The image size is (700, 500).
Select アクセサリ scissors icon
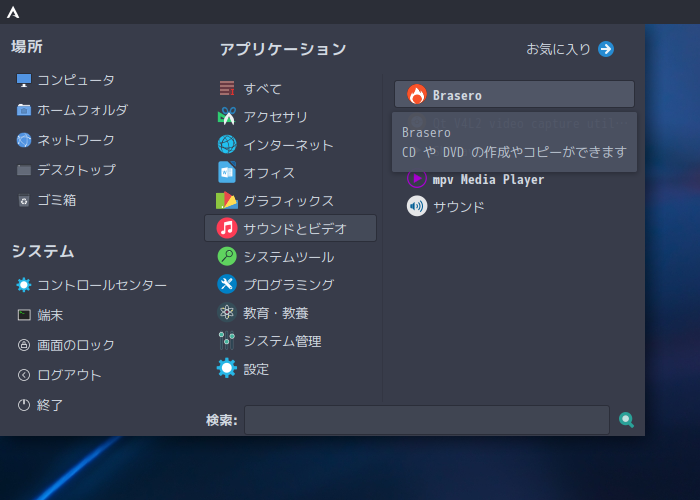coord(227,117)
